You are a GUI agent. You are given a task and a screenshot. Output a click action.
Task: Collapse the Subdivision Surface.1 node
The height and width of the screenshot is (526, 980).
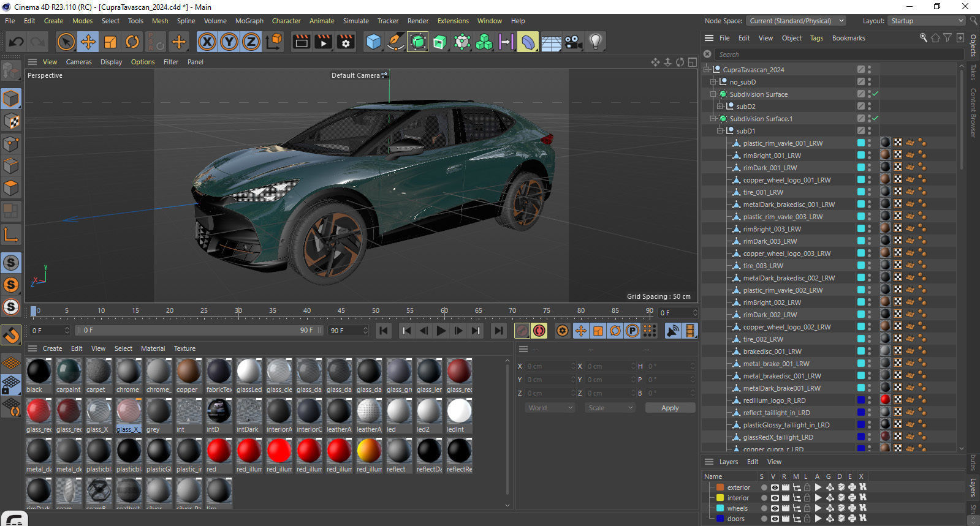(x=713, y=118)
